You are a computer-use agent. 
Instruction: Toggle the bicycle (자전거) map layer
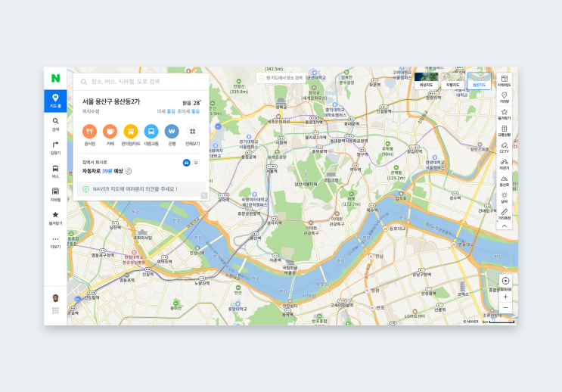pyautogui.click(x=504, y=164)
